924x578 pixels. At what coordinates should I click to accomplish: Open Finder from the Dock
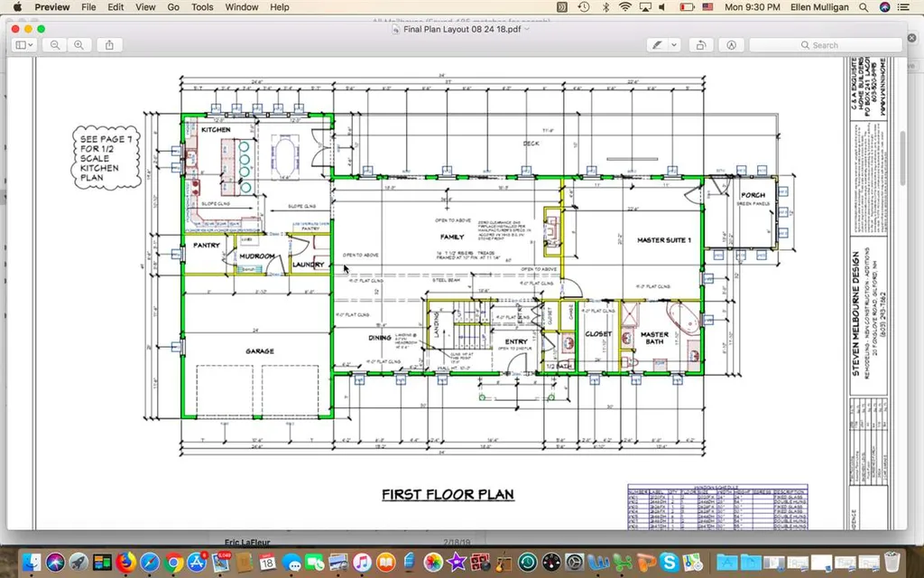coord(32,562)
